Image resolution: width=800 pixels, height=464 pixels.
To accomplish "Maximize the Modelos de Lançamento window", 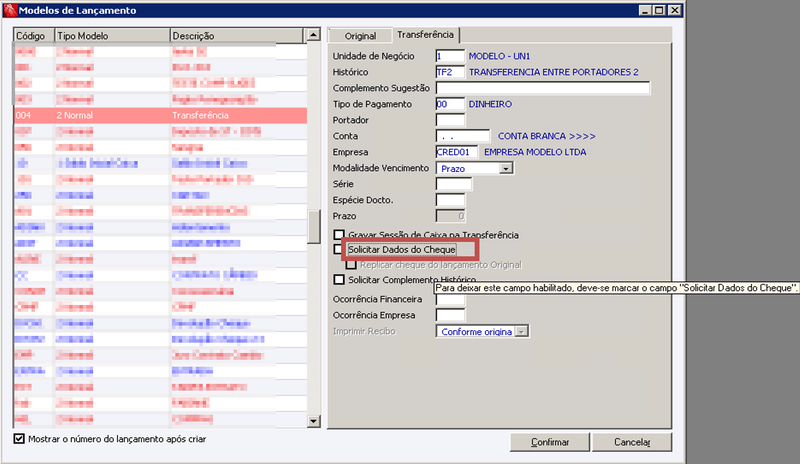I will point(659,10).
